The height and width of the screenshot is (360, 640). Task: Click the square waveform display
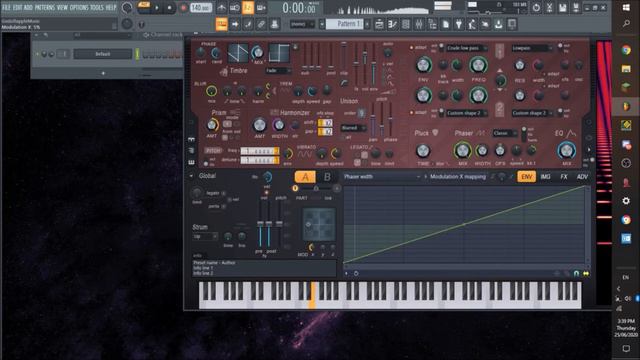[280, 53]
